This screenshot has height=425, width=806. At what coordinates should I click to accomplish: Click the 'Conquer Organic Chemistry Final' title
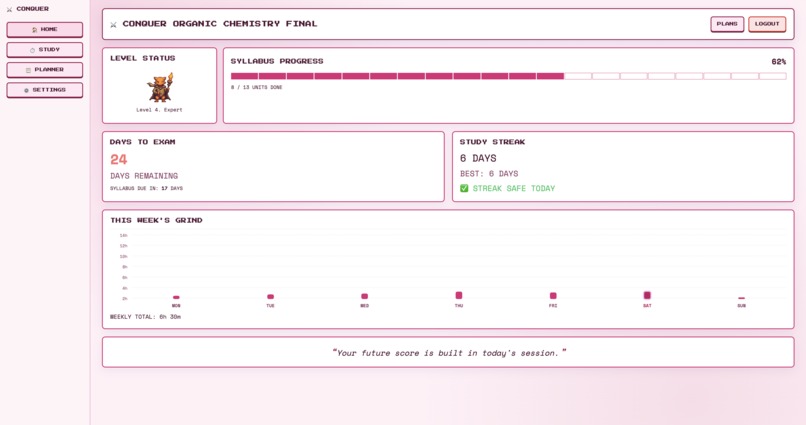point(219,24)
